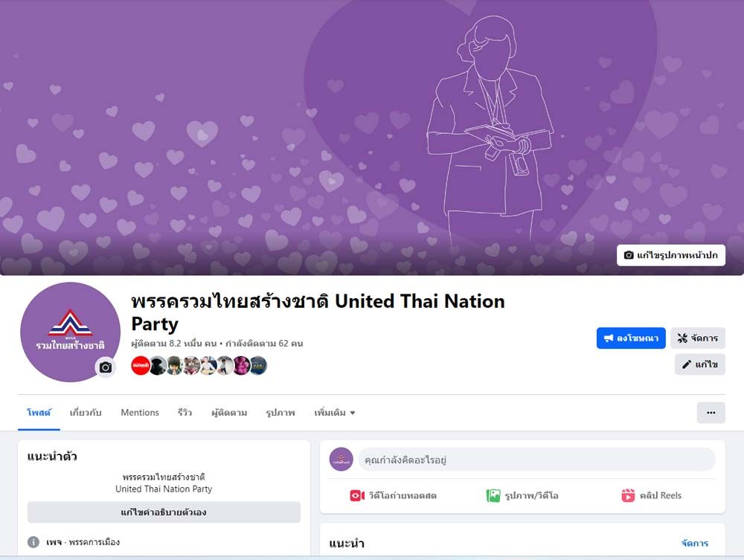
Task: Click the info icon beside เพจ
Action: coord(33,542)
